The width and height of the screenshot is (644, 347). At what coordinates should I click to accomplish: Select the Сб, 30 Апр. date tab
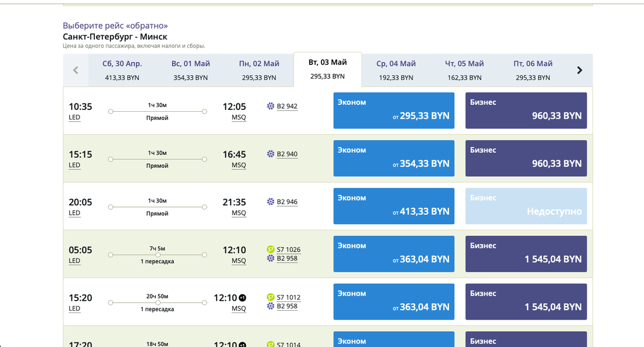[x=122, y=70]
